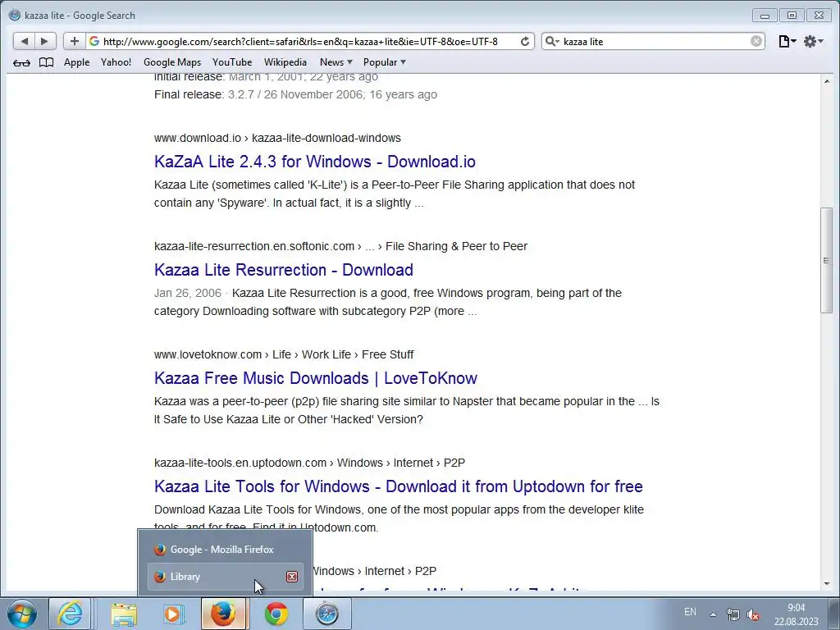Open the magnifier search options menu
The width and height of the screenshot is (840, 630).
[552, 41]
